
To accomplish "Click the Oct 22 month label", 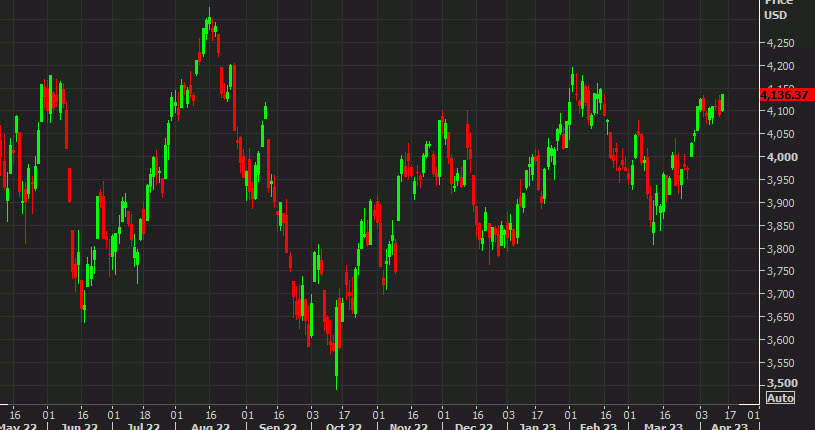I will pos(343,427).
